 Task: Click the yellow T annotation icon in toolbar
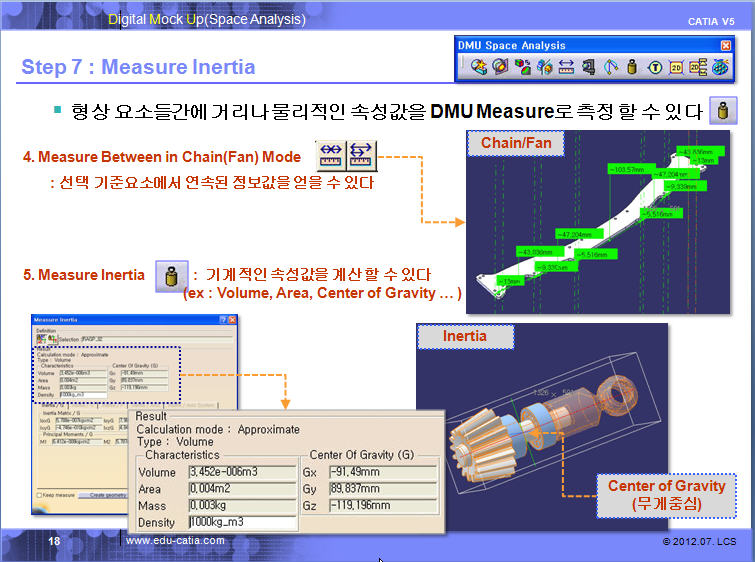pos(654,67)
